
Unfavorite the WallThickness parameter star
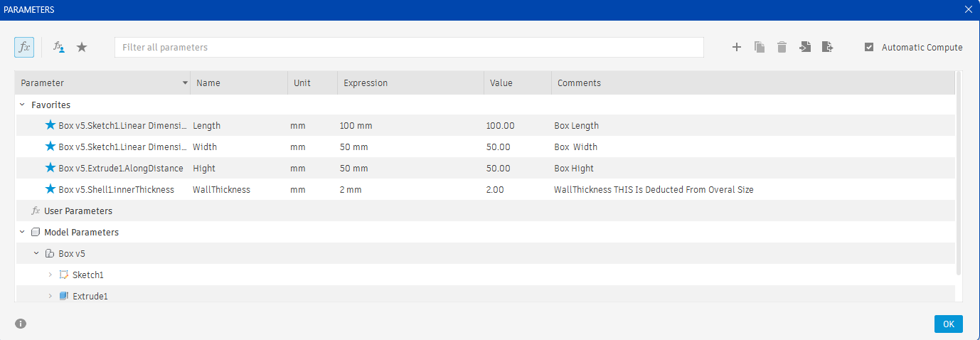point(50,189)
